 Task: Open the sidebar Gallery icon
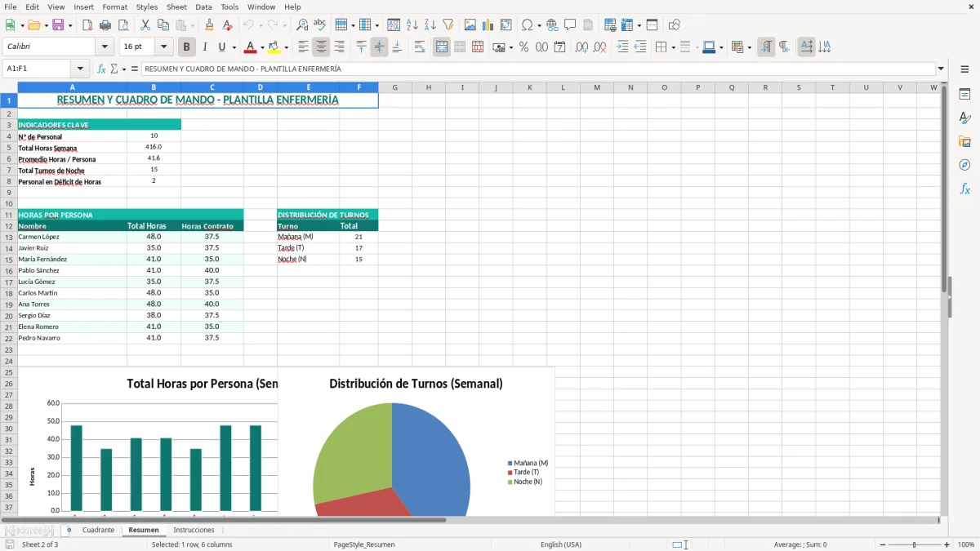(964, 141)
